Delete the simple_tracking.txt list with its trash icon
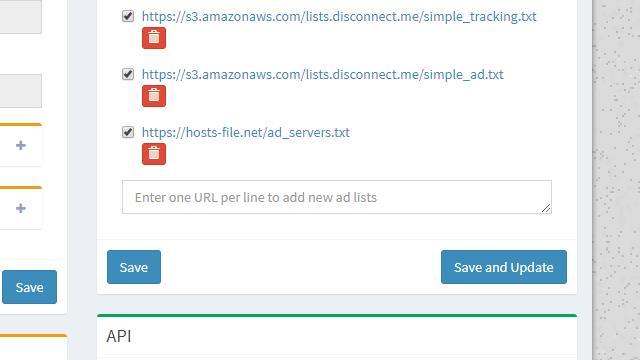 (x=154, y=38)
